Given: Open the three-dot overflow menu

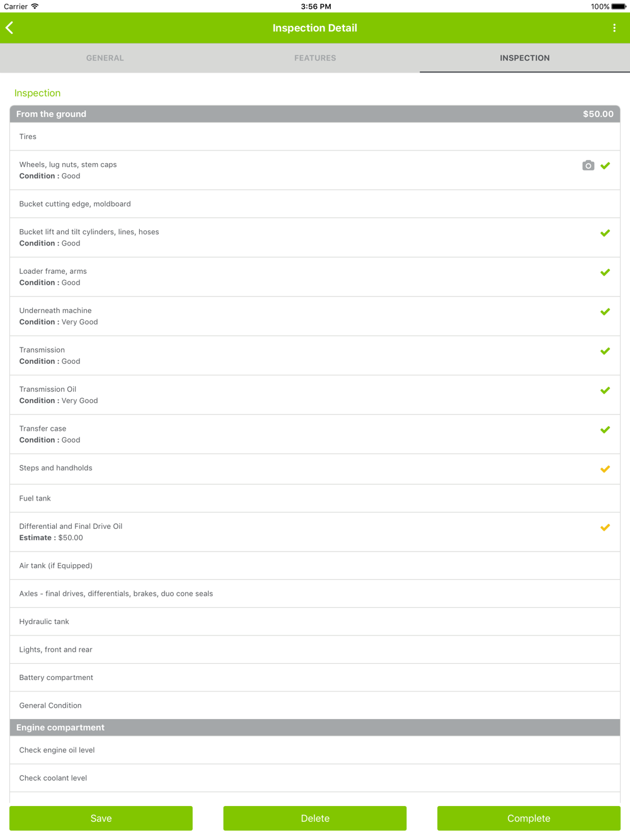Looking at the screenshot, I should [614, 28].
